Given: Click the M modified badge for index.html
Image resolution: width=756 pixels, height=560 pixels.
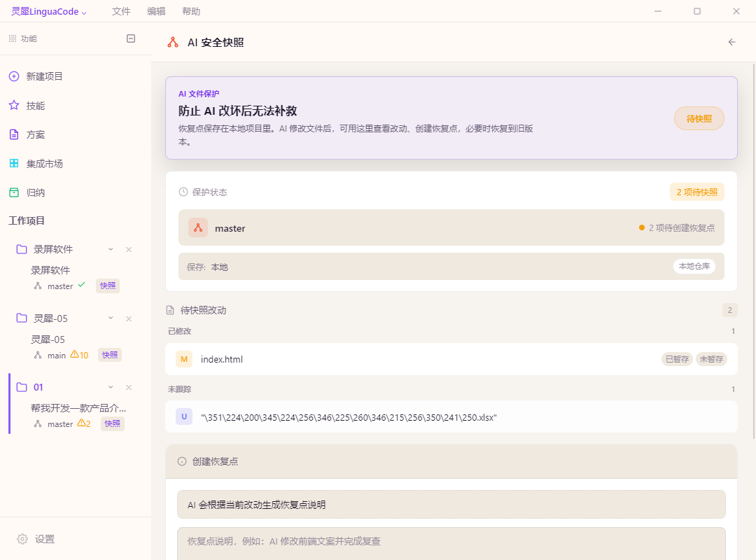Looking at the screenshot, I should [x=184, y=359].
